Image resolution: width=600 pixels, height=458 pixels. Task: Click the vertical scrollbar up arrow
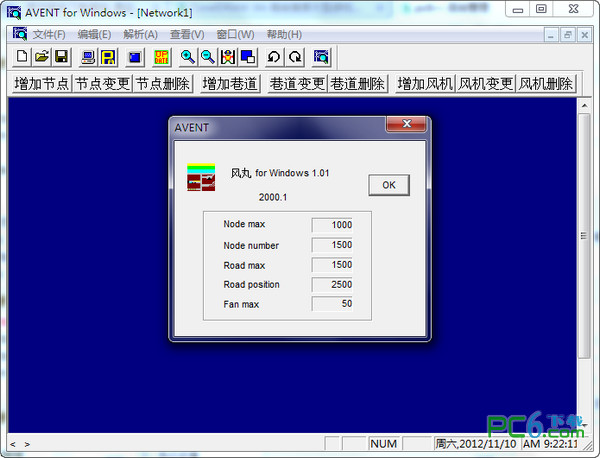(x=584, y=105)
